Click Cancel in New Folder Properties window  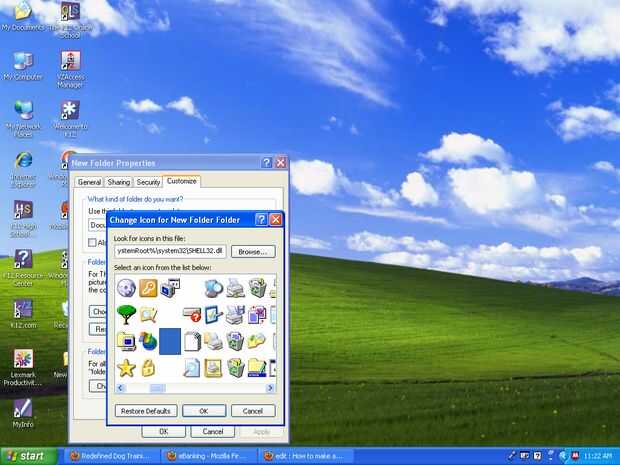(213, 431)
